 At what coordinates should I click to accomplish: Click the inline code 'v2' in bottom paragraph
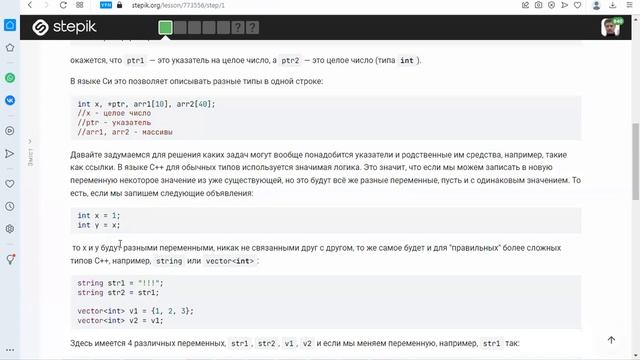(x=307, y=343)
